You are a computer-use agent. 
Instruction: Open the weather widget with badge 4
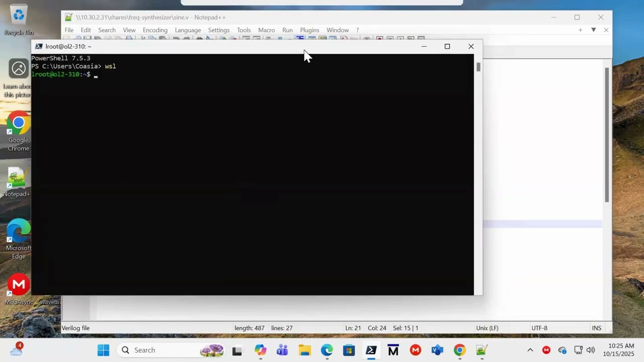(17, 349)
